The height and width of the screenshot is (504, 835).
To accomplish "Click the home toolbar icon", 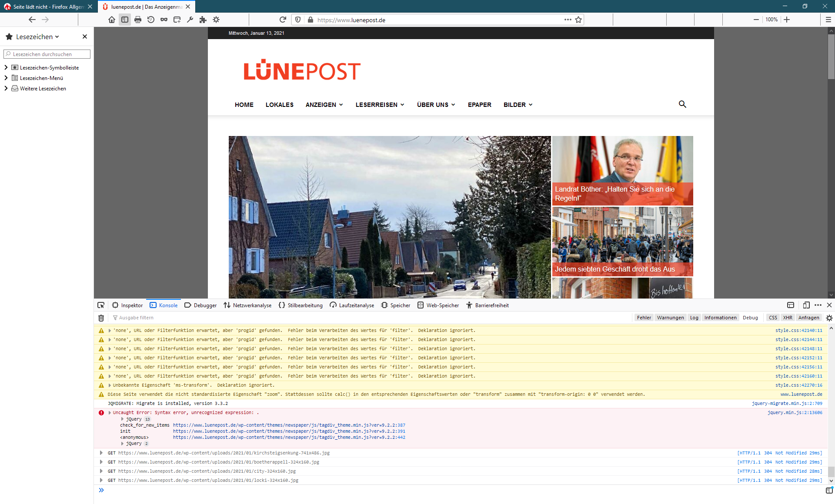I will pos(112,20).
